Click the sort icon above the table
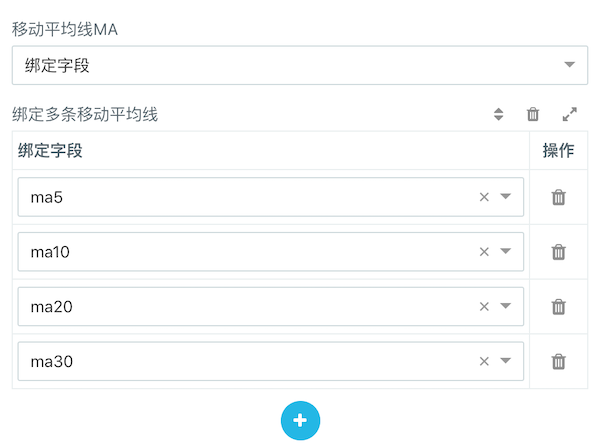The image size is (600, 444). (x=499, y=114)
